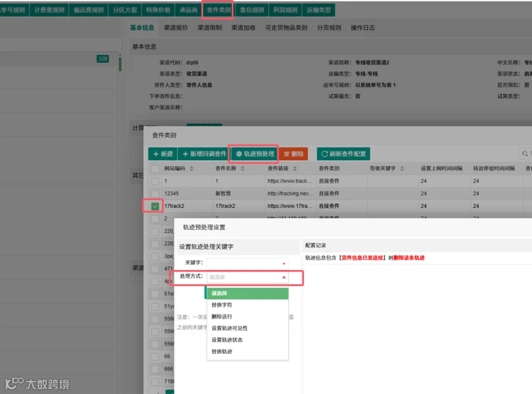Image resolution: width=532 pixels, height=394 pixels.
Task: Select the 操作日志 sub-tab
Action: coord(363,28)
